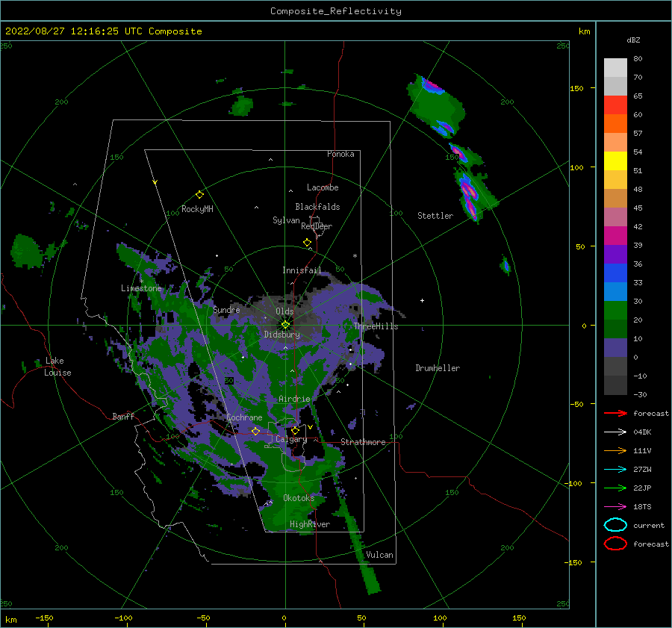Select the red forecast arrow legend icon
The image size is (672, 628).
click(615, 413)
